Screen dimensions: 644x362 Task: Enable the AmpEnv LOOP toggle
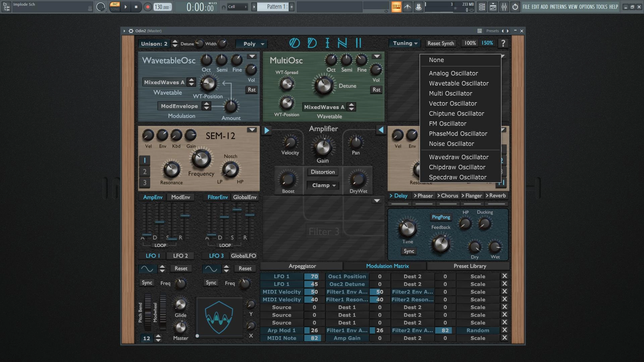coord(160,245)
